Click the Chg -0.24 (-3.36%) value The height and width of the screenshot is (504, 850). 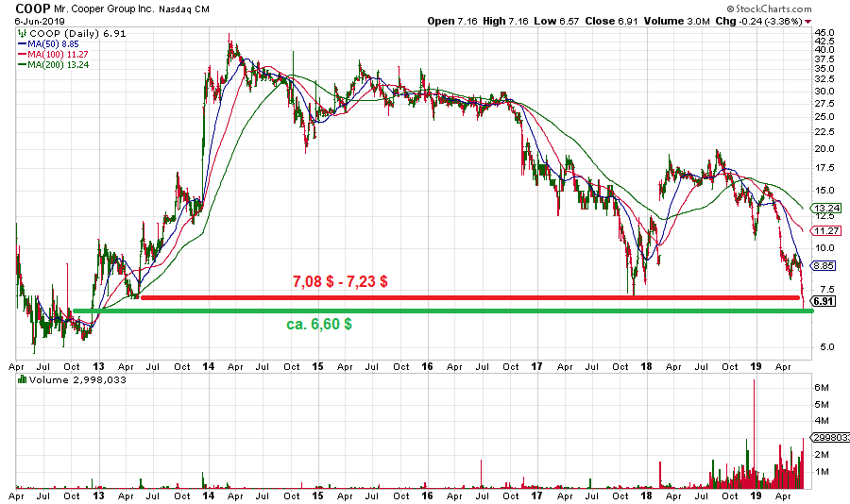point(759,21)
